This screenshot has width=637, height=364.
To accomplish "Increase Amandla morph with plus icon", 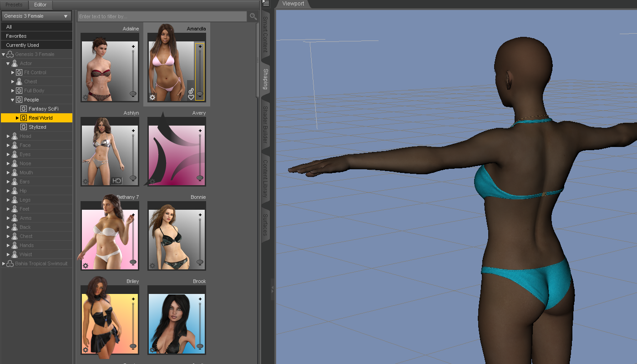I will (x=200, y=46).
